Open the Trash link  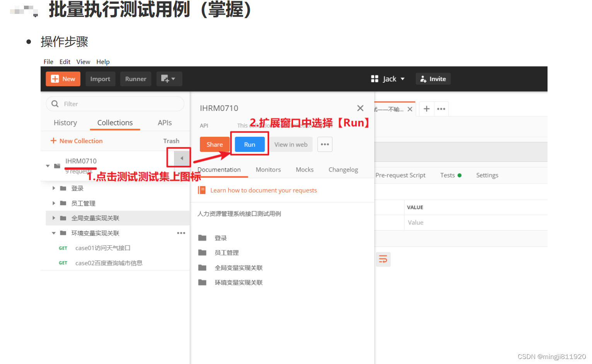[171, 141]
